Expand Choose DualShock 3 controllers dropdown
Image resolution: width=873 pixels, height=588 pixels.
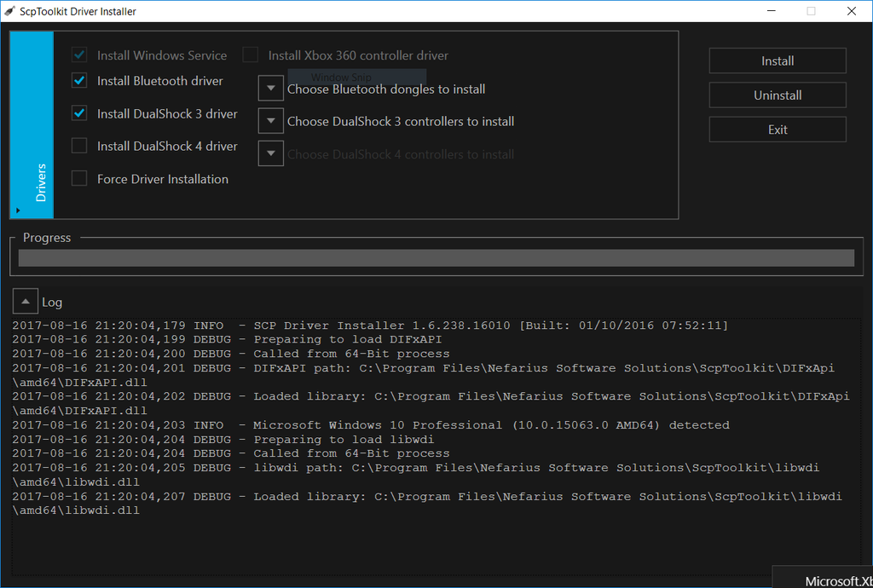(271, 121)
